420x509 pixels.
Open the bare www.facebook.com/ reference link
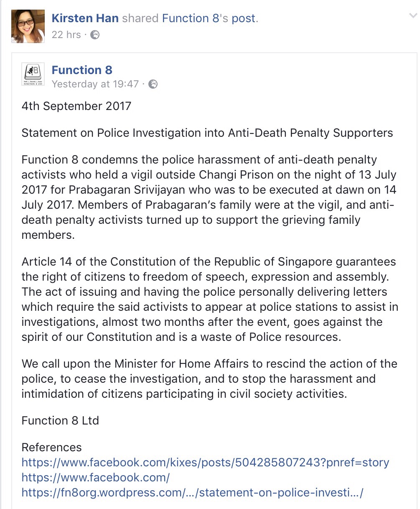click(x=95, y=478)
